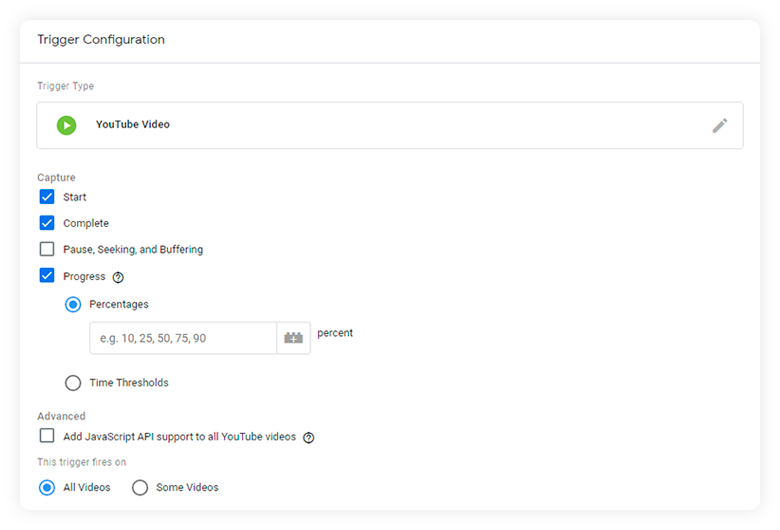The height and width of the screenshot is (530, 780).
Task: Open help icon beside JavaScript API support
Action: pyautogui.click(x=308, y=437)
